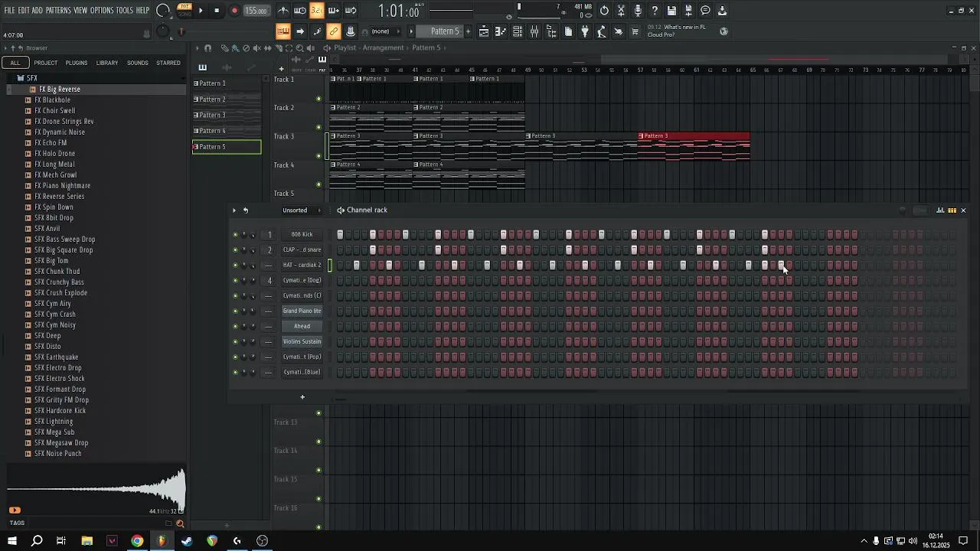Screen dimensions: 980x551
Task: Open the CLAP snare channel button
Action: click(302, 249)
